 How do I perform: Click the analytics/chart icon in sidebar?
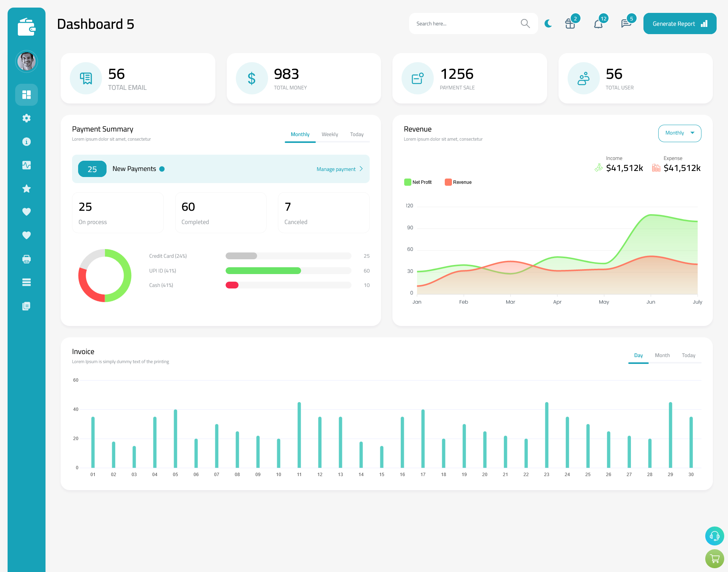(x=27, y=165)
